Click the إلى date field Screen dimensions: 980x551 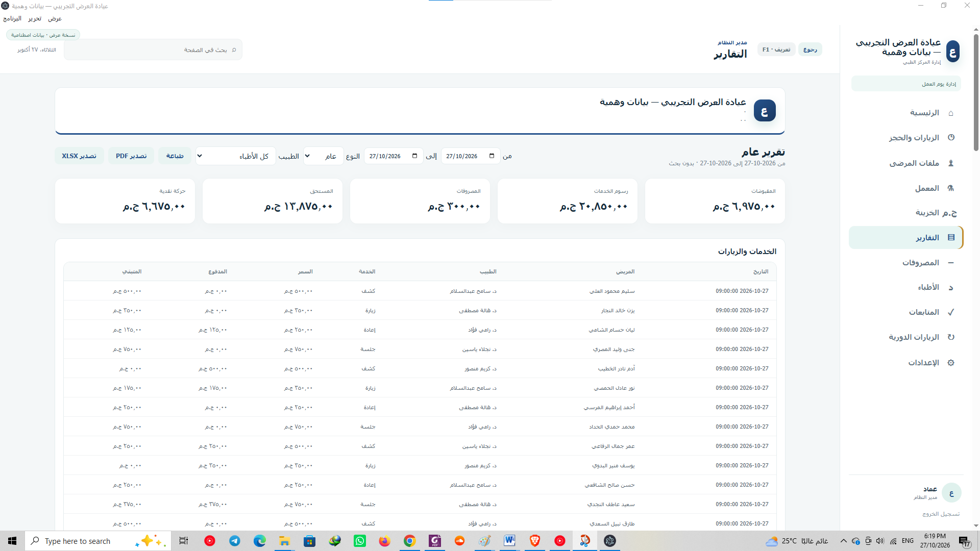(x=394, y=156)
